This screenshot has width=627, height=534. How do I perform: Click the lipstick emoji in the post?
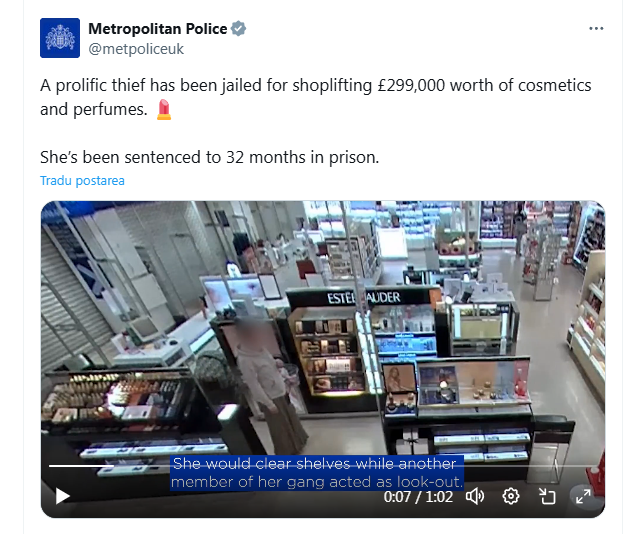click(164, 109)
